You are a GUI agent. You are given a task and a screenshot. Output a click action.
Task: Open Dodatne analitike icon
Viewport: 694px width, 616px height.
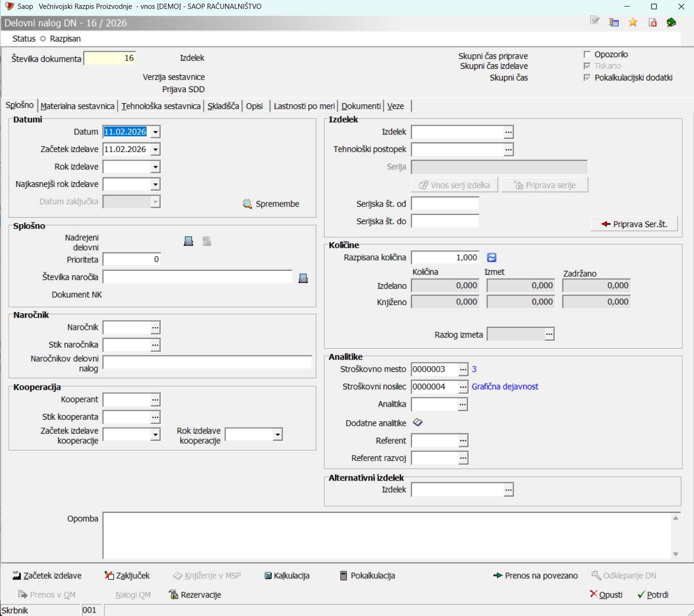click(x=418, y=422)
